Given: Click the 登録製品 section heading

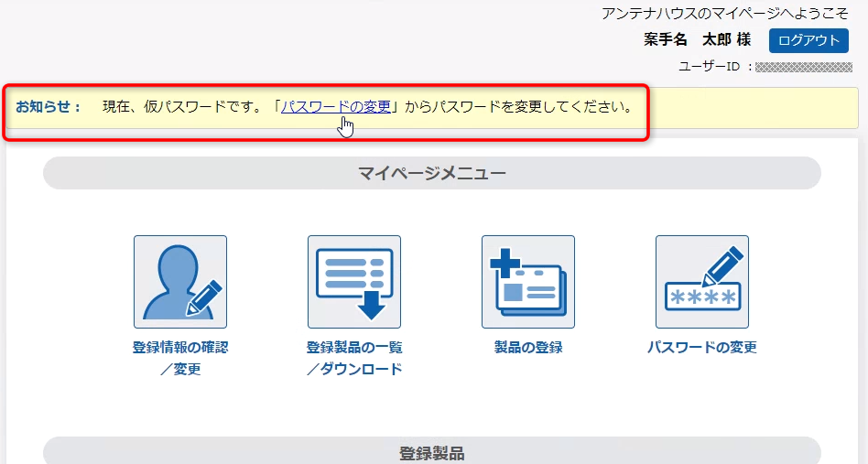Looking at the screenshot, I should point(432,451).
